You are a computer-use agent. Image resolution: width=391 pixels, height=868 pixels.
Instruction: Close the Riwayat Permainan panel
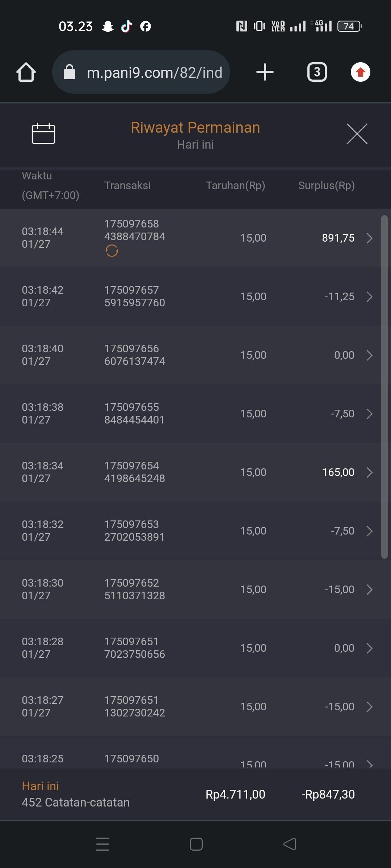tap(357, 134)
